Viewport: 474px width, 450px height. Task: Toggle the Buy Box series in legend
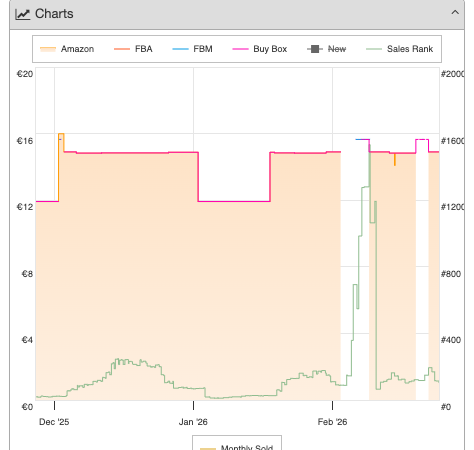[260, 49]
